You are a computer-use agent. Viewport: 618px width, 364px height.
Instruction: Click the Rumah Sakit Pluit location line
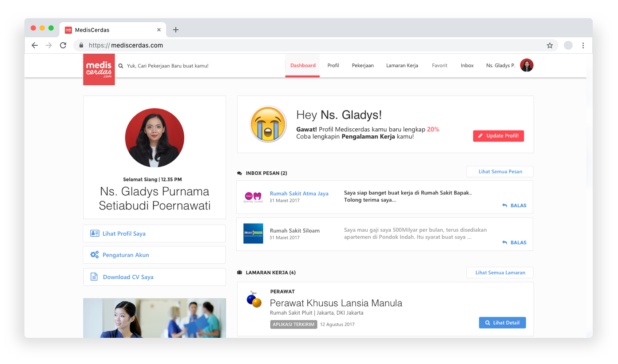pos(317,313)
